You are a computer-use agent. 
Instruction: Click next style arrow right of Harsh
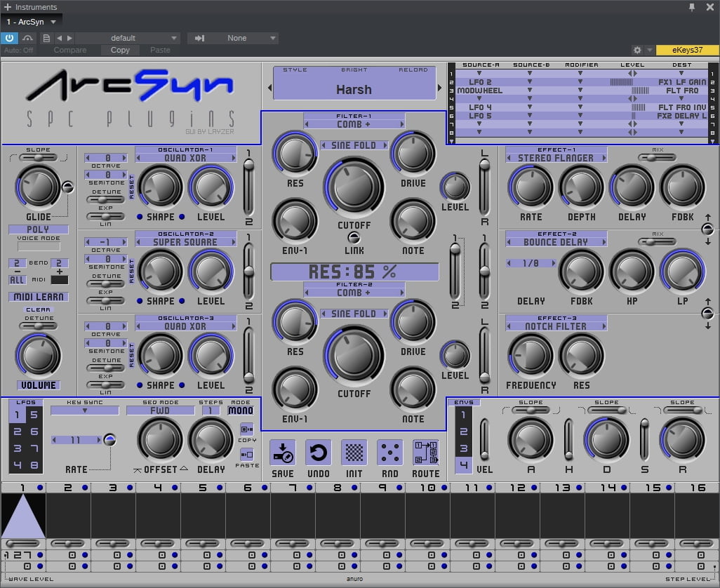pyautogui.click(x=439, y=87)
